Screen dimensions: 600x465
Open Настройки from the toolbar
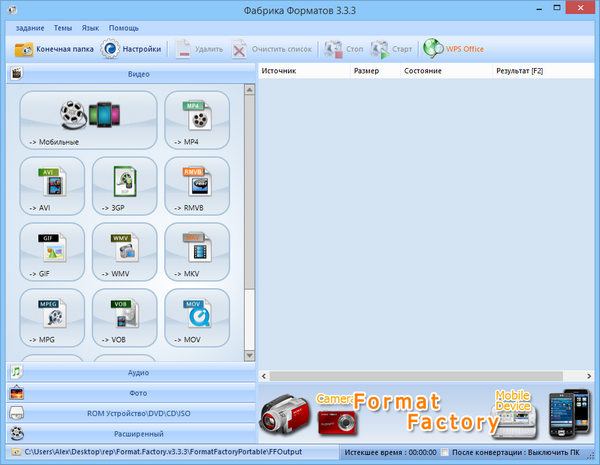coord(132,48)
